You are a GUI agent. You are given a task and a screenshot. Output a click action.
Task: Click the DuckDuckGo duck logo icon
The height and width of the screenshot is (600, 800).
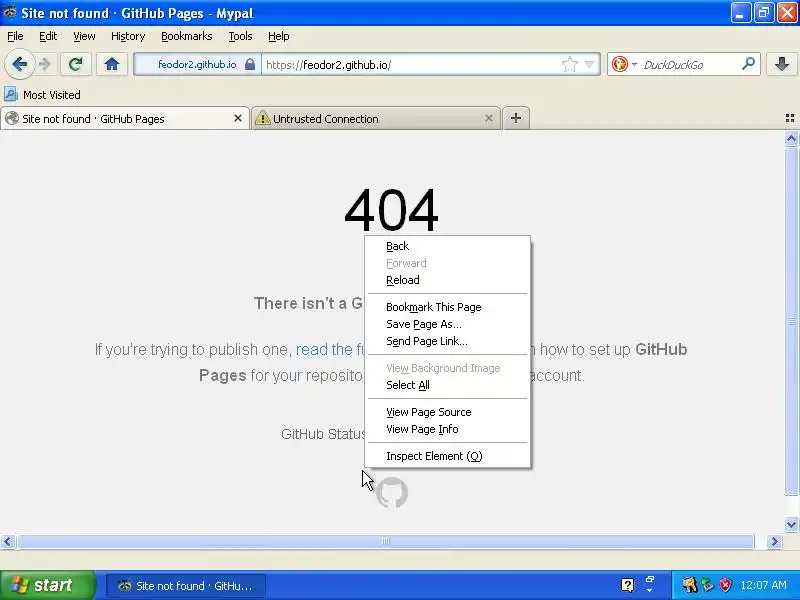coord(619,64)
